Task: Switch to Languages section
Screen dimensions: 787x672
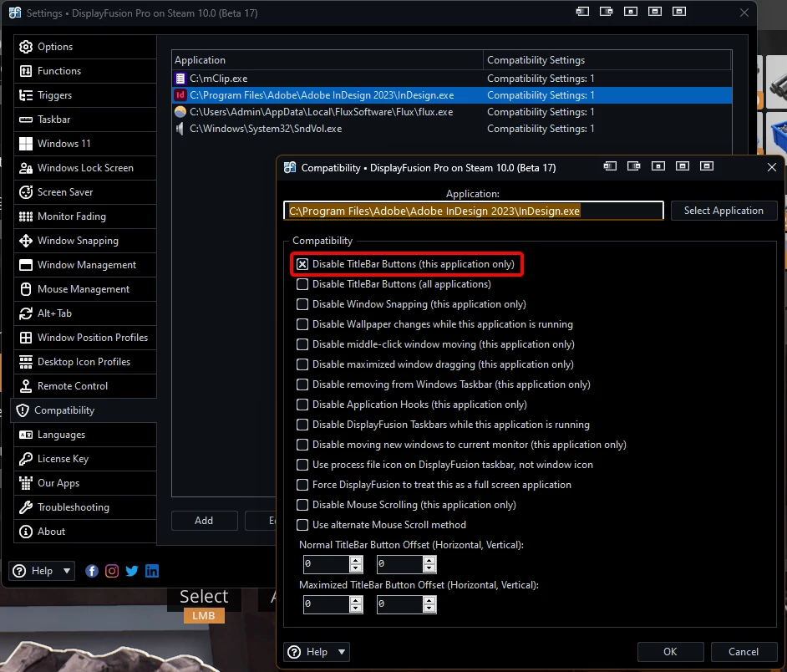Action: pyautogui.click(x=85, y=435)
